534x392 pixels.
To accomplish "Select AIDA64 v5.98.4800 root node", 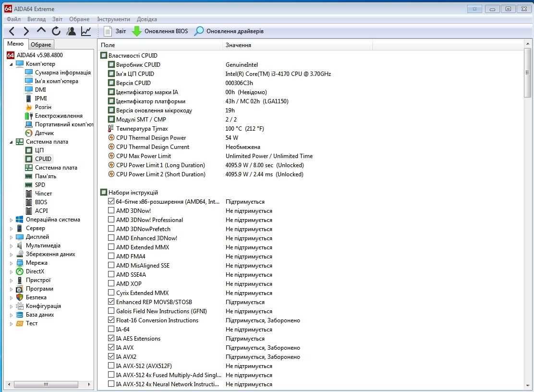I will tap(35, 55).
